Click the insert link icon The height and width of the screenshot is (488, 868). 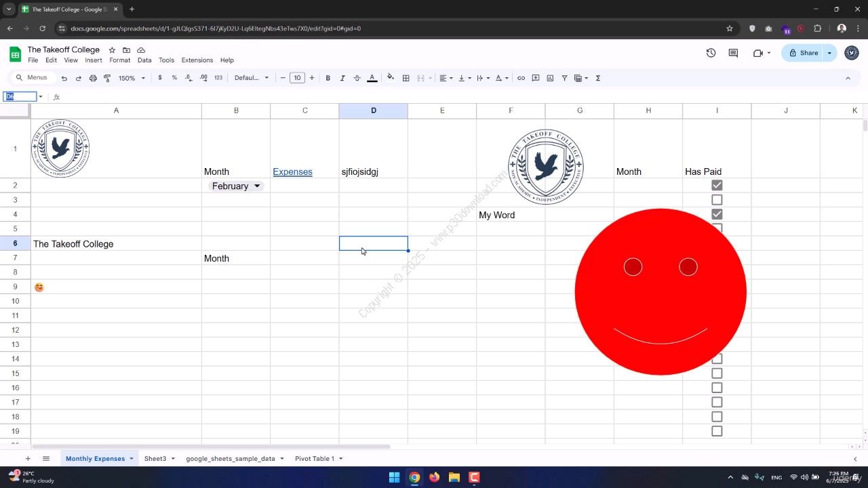pos(521,78)
